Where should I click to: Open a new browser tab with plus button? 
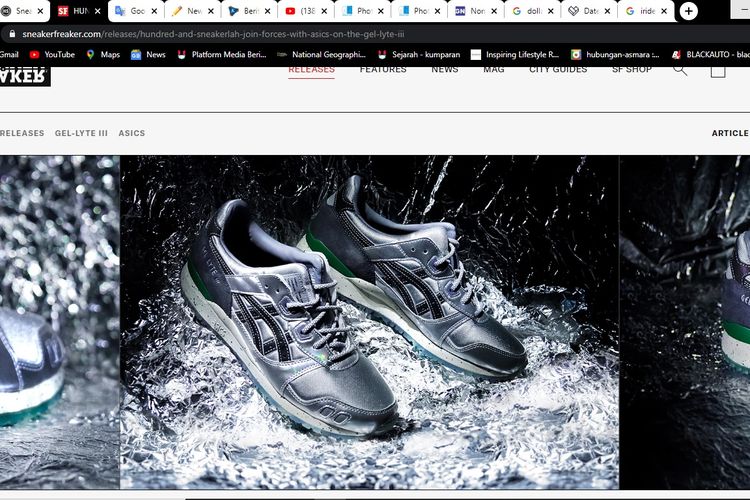tap(689, 11)
